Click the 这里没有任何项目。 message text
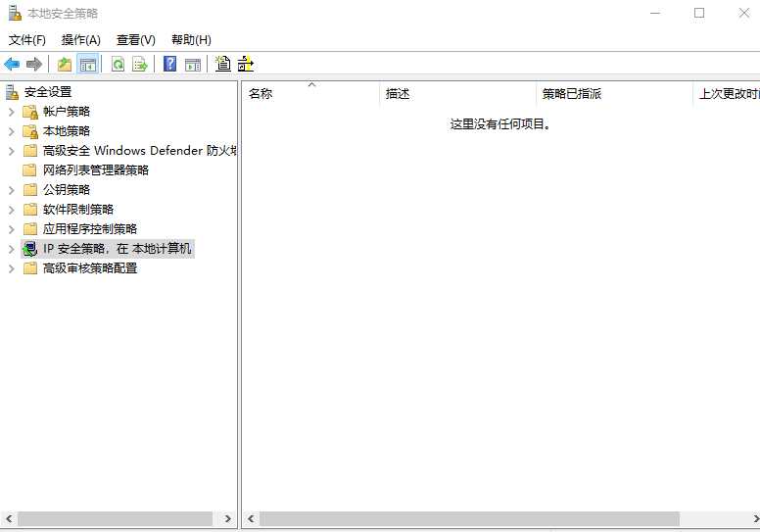Screen dimensions: 760x532 (x=500, y=124)
